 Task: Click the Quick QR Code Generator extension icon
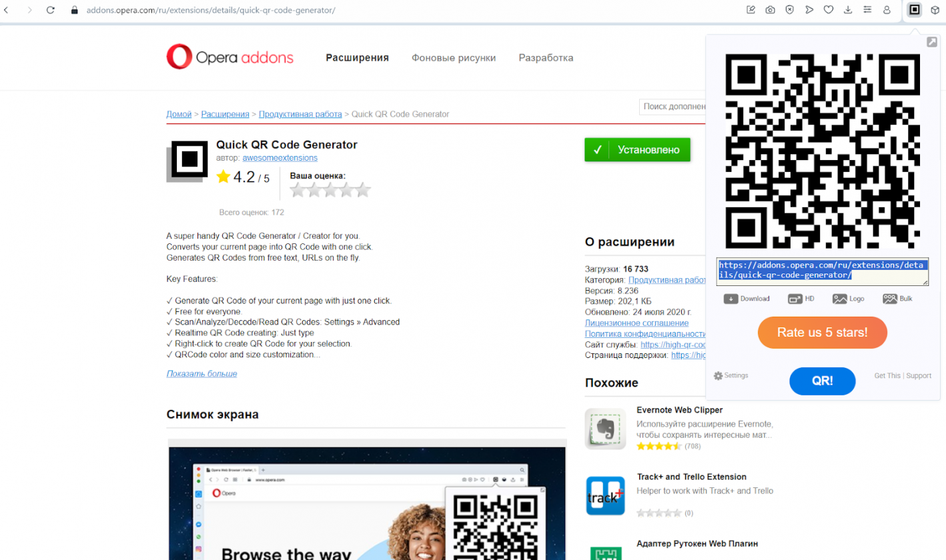187,161
